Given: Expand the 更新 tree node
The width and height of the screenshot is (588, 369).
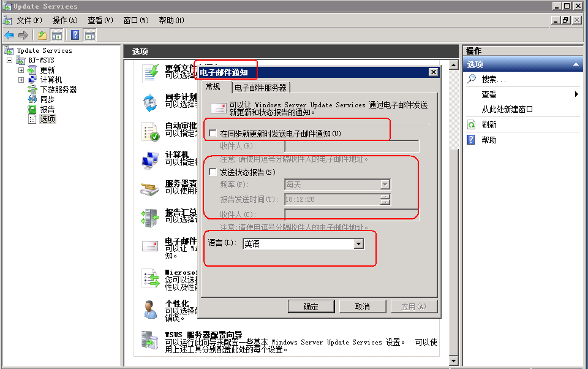Looking at the screenshot, I should 21,70.
